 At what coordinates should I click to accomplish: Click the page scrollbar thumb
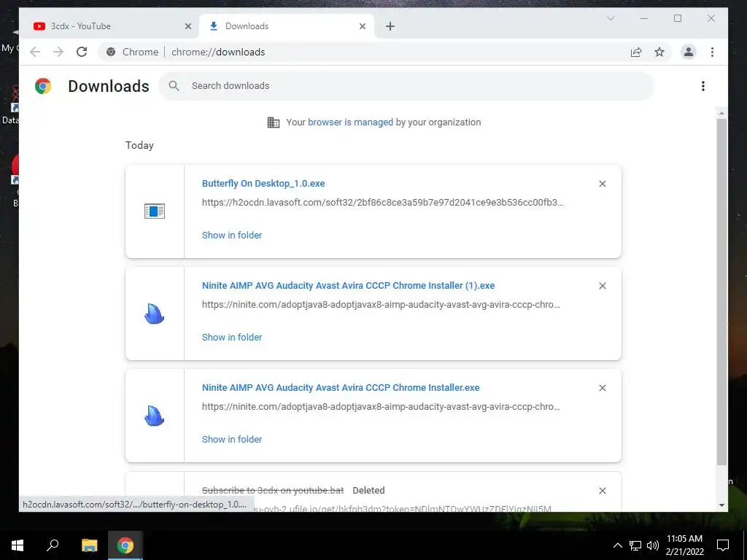pos(721,292)
